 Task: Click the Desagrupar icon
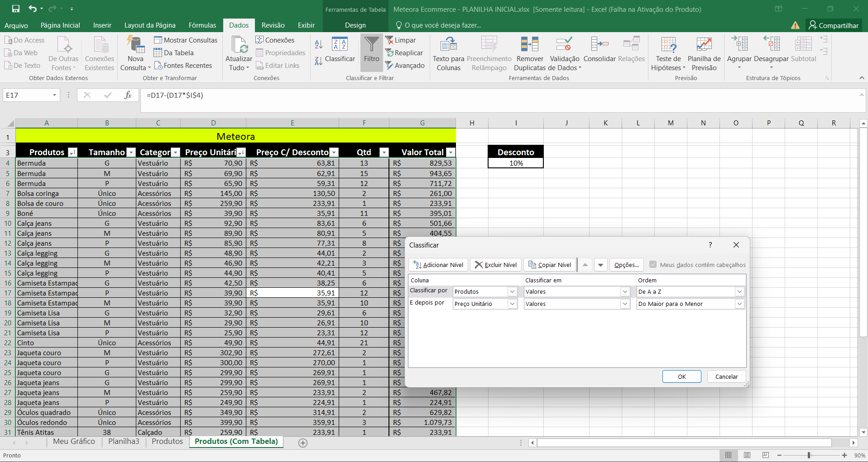772,44
